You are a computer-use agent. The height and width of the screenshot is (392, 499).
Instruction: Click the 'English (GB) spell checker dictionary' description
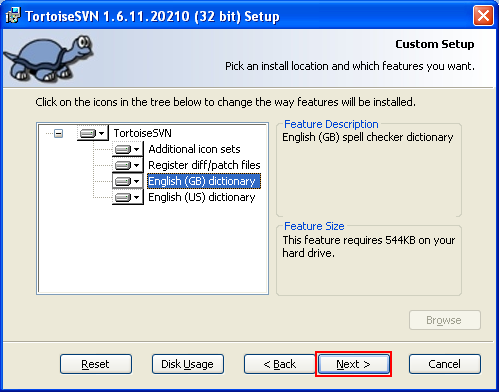click(368, 137)
